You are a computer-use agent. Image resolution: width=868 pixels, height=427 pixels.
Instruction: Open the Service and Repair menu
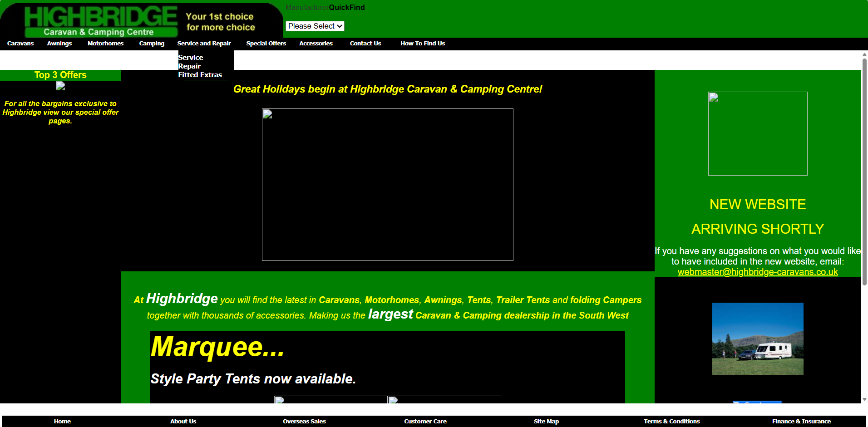204,44
